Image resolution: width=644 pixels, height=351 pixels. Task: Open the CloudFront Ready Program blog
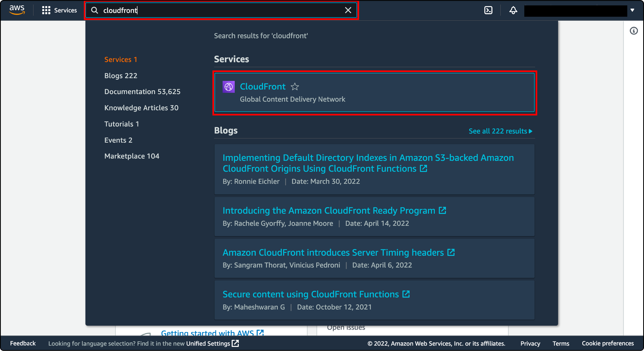coord(329,210)
